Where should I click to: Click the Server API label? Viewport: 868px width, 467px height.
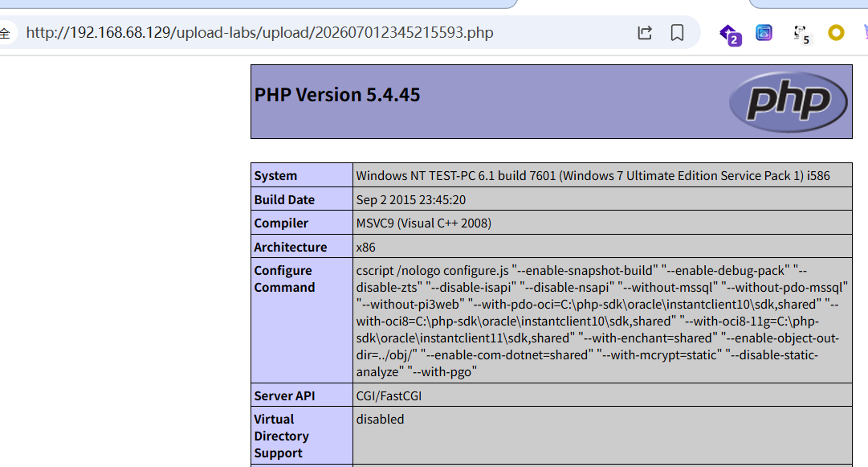[x=284, y=395]
